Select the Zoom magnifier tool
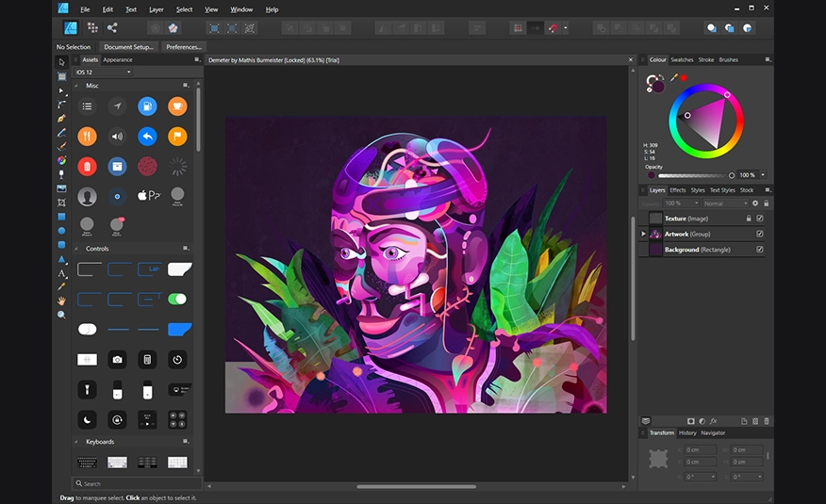The width and height of the screenshot is (826, 504). point(61,315)
